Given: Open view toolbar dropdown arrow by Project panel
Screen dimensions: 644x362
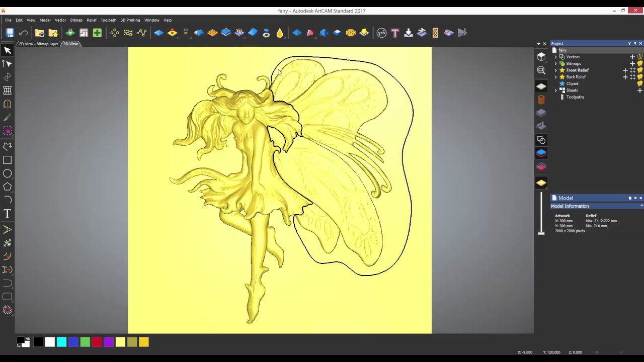Looking at the screenshot, I should click(539, 44).
